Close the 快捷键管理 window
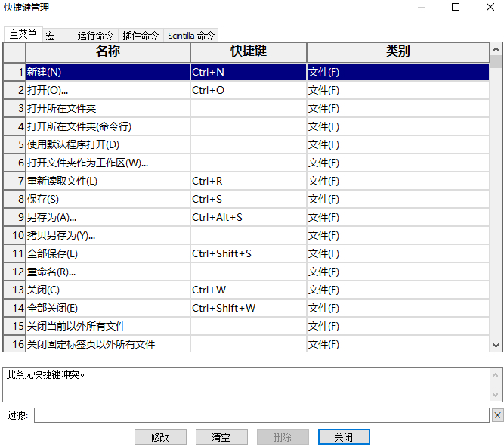 tap(490, 7)
